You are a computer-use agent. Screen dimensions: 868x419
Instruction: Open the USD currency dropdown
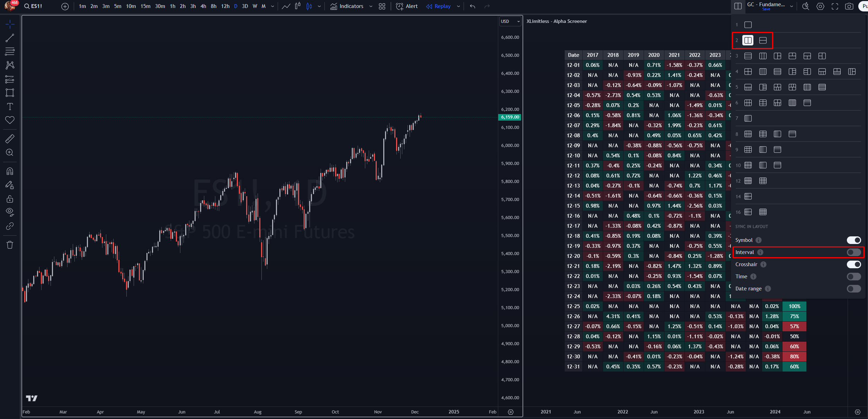click(510, 21)
